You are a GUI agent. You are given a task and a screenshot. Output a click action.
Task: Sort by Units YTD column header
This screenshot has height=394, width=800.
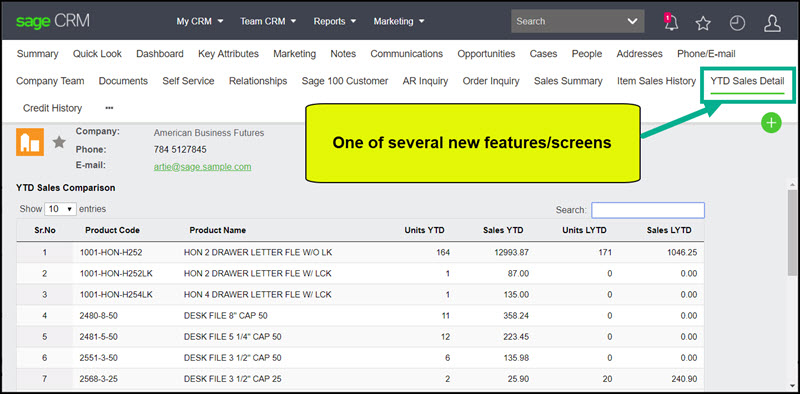[x=424, y=230]
